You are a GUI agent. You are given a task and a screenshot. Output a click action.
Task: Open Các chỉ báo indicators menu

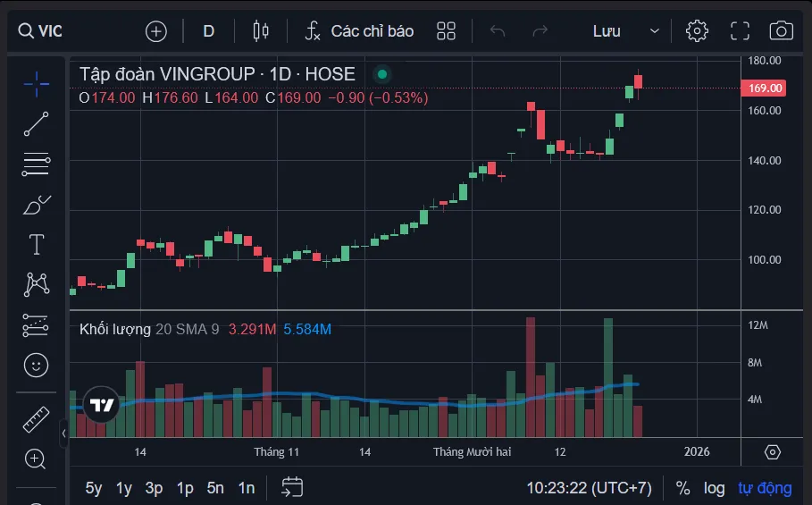(x=359, y=31)
